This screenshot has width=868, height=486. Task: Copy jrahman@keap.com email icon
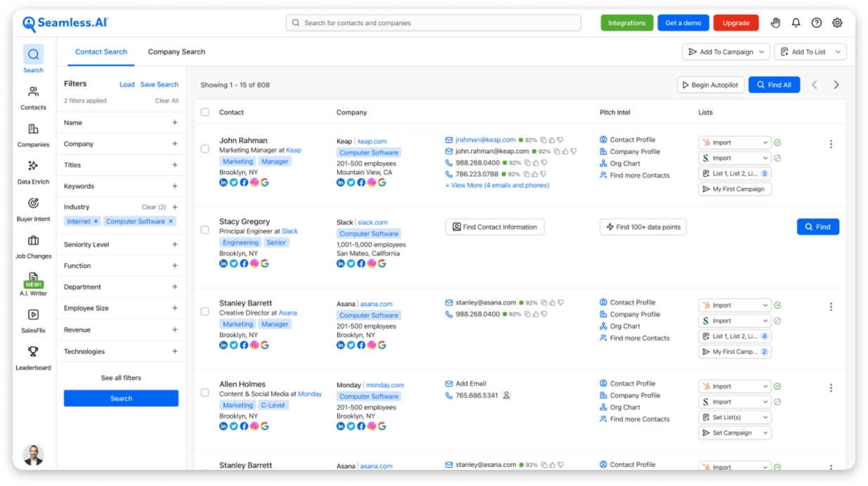click(544, 140)
